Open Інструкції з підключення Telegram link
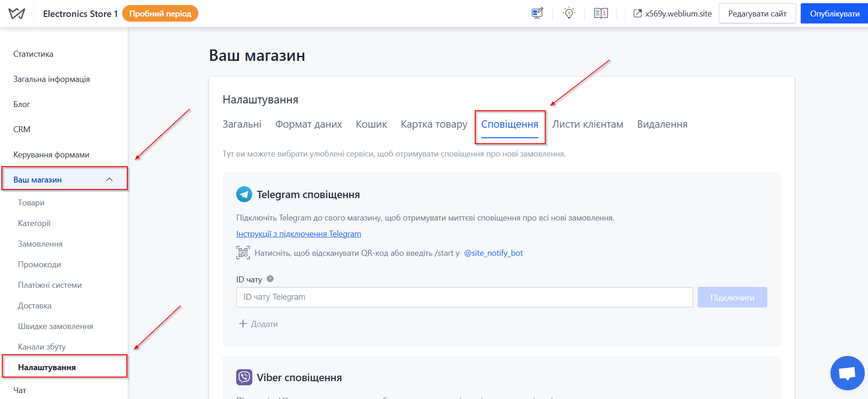The height and width of the screenshot is (399, 868). 298,234
